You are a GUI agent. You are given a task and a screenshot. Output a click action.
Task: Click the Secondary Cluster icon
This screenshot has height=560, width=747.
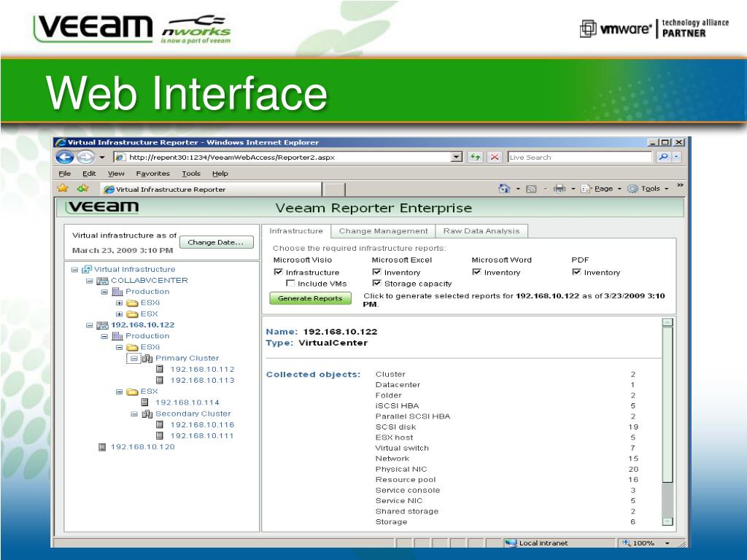(147, 414)
